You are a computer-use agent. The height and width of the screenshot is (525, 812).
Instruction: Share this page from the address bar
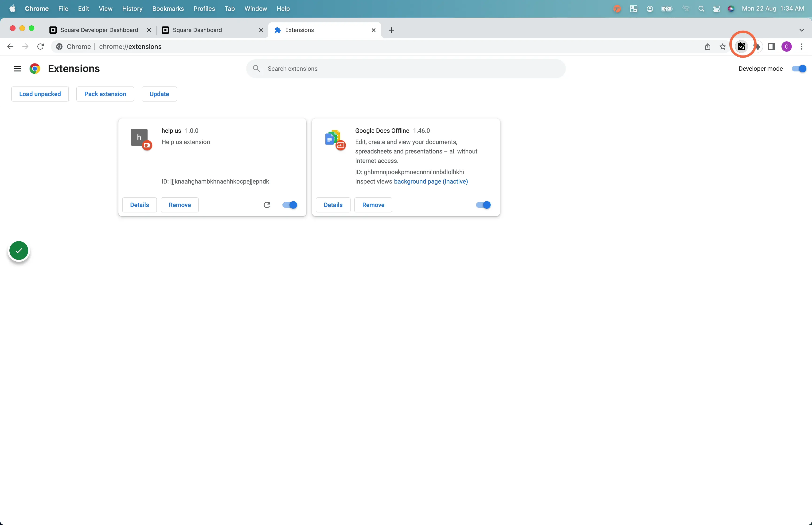click(x=707, y=47)
